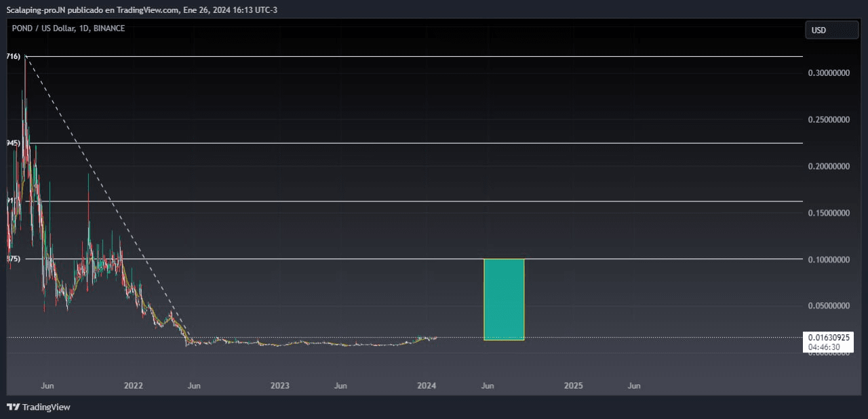Click the Fibonacci level label ending 875)

coord(14,259)
